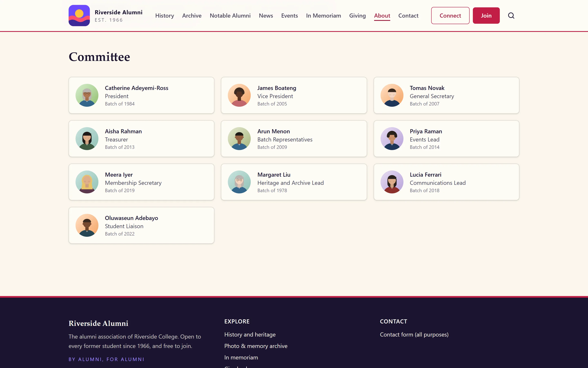Screen dimensions: 588x368
Task: Click Margaret Liu's avatar
Action: 239,182
